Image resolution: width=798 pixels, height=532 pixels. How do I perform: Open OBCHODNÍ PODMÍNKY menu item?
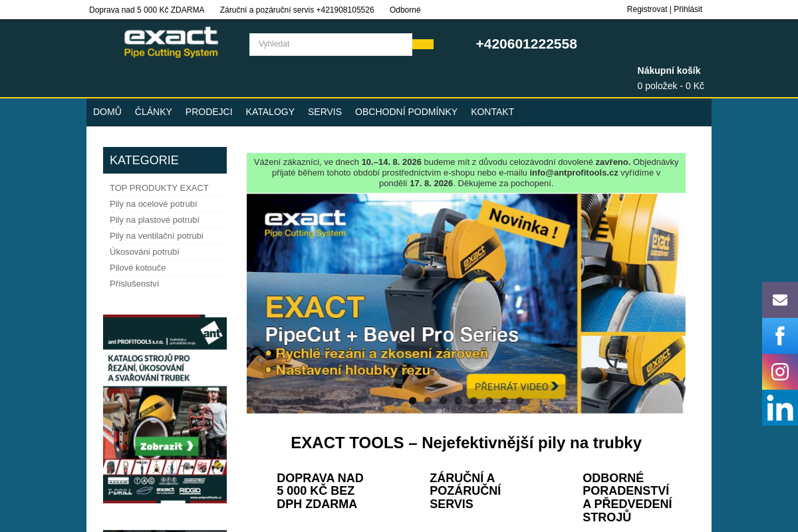click(x=406, y=112)
